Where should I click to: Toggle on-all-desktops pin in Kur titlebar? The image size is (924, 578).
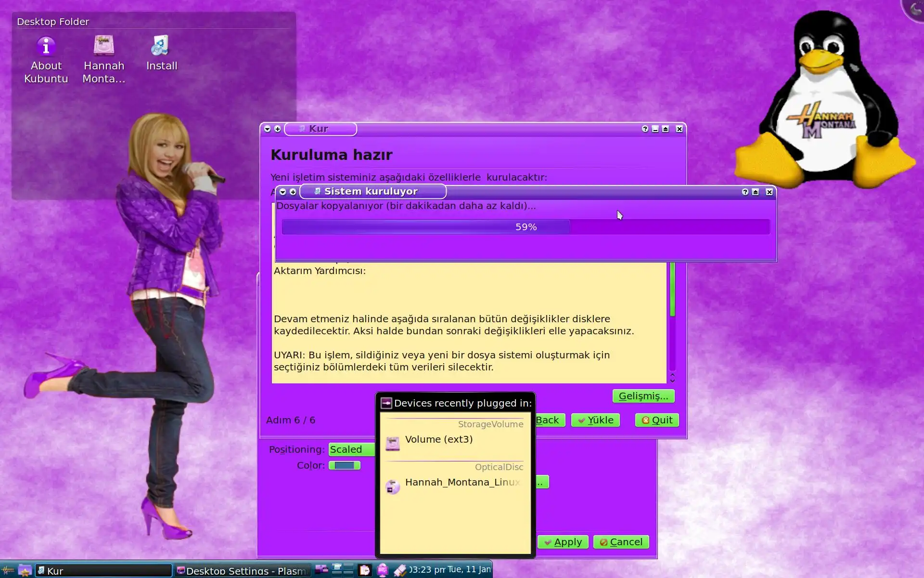278,129
